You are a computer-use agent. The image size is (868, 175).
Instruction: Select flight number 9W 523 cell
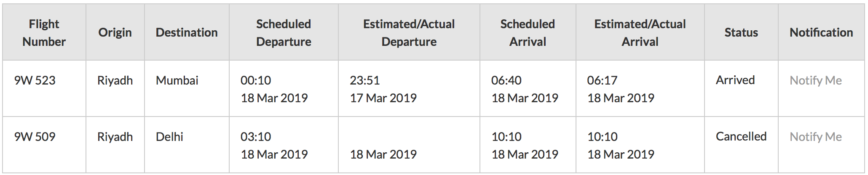click(x=44, y=88)
